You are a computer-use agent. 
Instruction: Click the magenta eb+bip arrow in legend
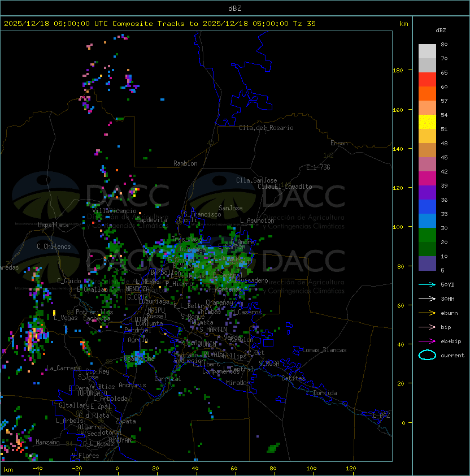pyautogui.click(x=427, y=341)
